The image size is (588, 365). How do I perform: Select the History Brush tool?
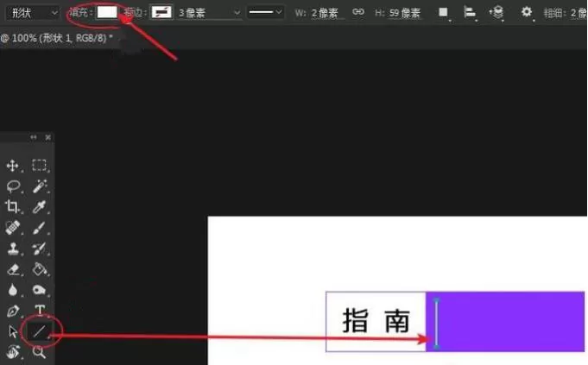(40, 249)
